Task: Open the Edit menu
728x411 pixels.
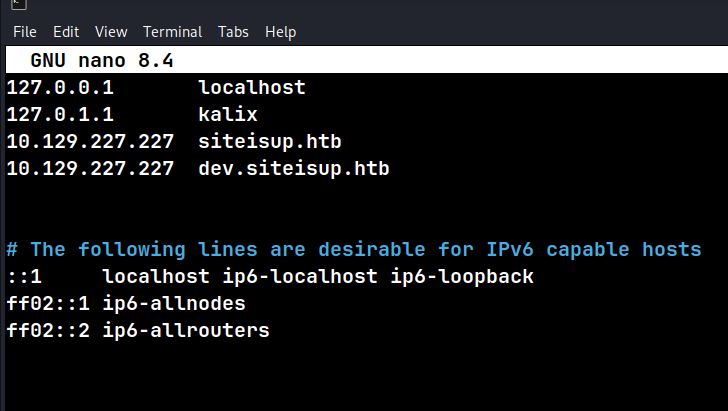Action: pyautogui.click(x=66, y=32)
